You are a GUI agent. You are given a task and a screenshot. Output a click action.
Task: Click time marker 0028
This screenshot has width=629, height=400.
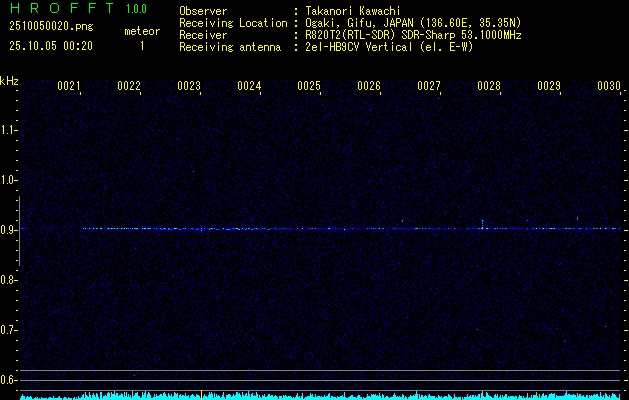(x=489, y=86)
